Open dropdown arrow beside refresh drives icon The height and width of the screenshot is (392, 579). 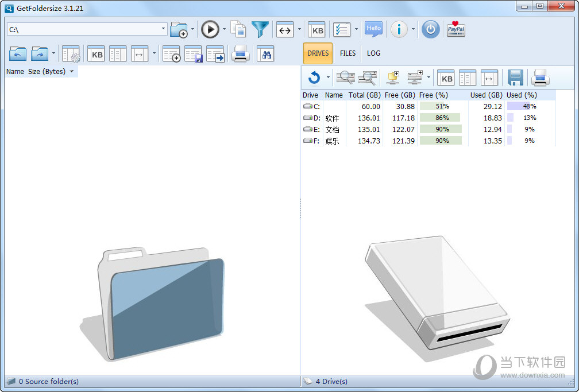[x=328, y=77]
